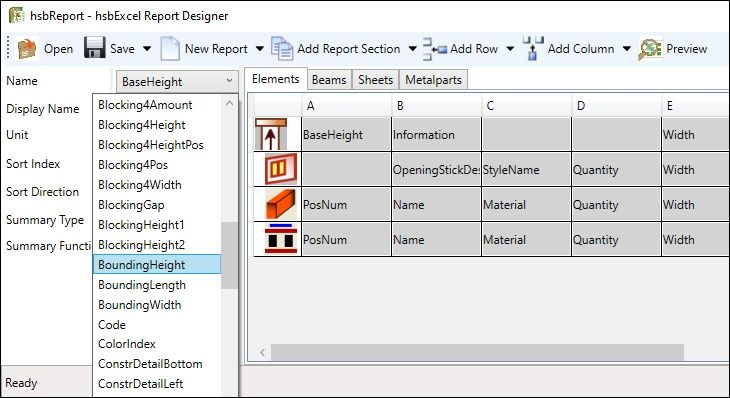Open the Add Report Section dropdown arrow
Screen dimensions: 730x398
tap(412, 49)
